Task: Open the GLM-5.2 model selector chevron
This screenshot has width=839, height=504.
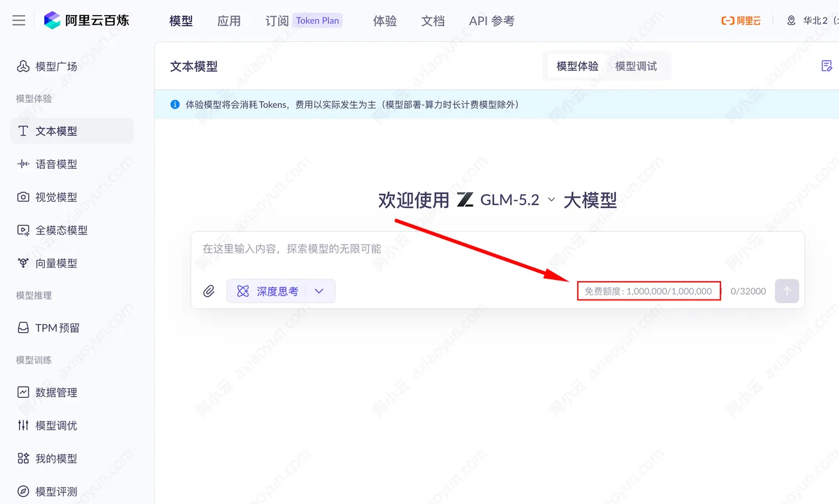Action: point(551,200)
